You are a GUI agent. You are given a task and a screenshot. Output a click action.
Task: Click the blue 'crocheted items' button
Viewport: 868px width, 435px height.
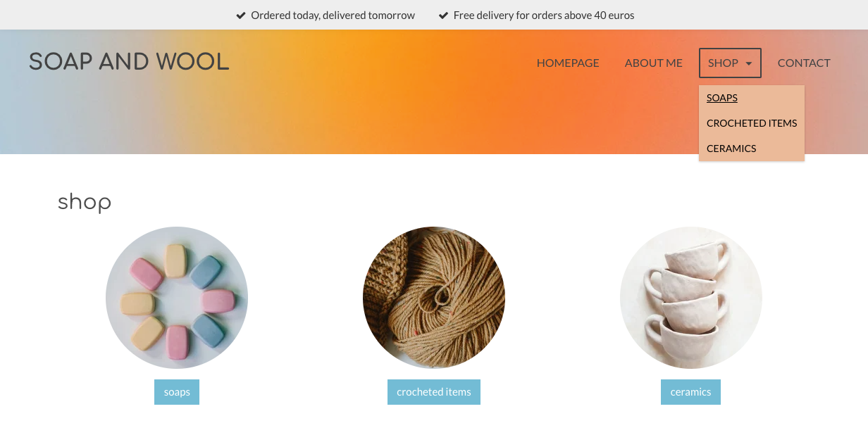[434, 392]
